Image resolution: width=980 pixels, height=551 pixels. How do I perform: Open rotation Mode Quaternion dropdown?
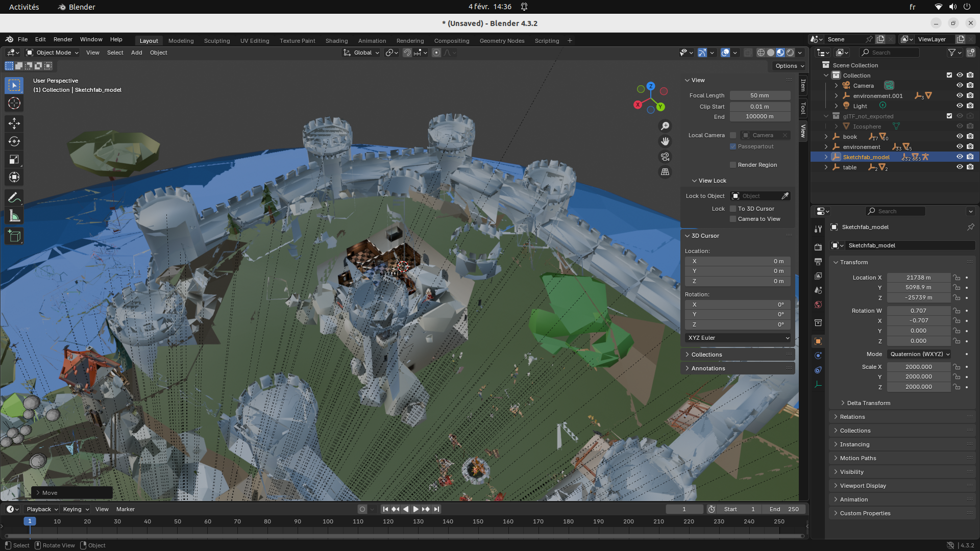pos(920,354)
